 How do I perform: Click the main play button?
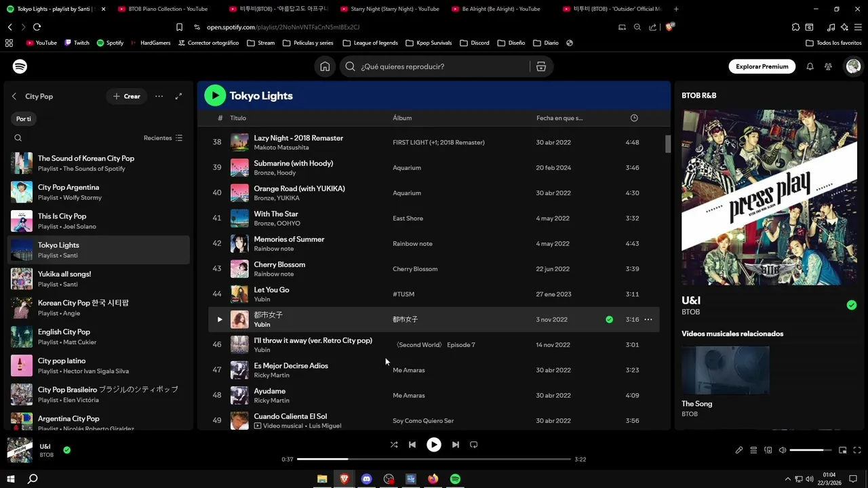[x=433, y=445]
